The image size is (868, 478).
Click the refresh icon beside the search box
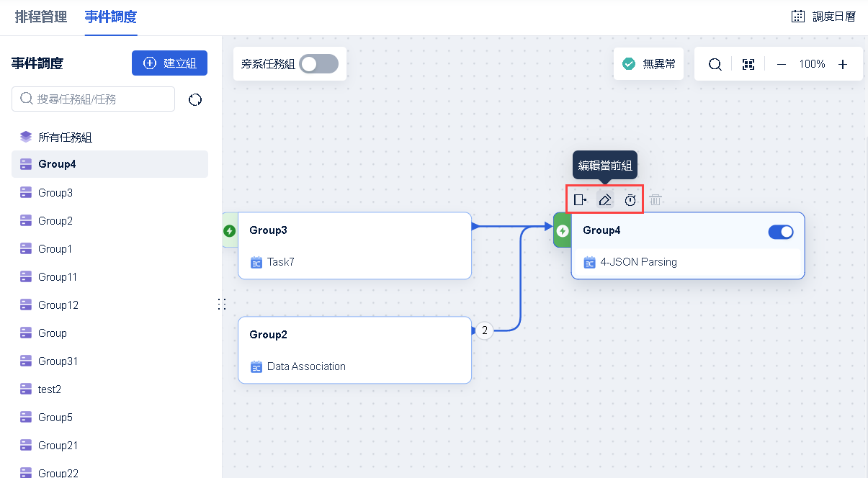[195, 100]
